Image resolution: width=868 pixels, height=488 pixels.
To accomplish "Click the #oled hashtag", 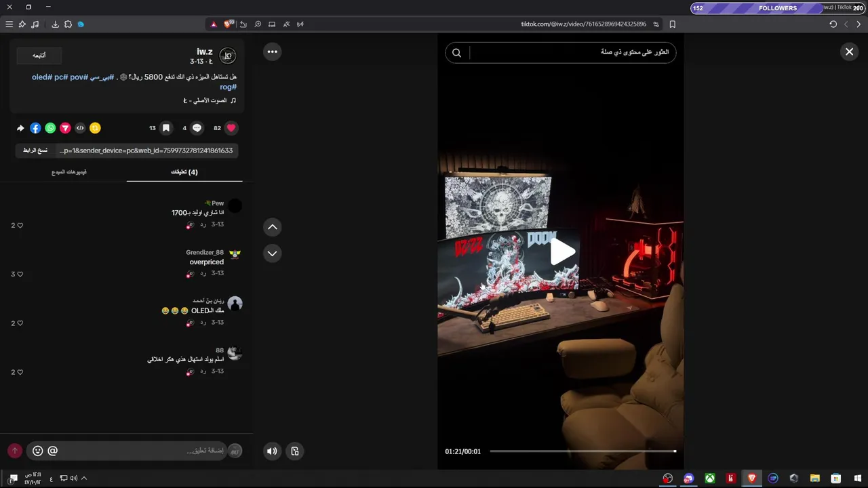I will click(42, 77).
